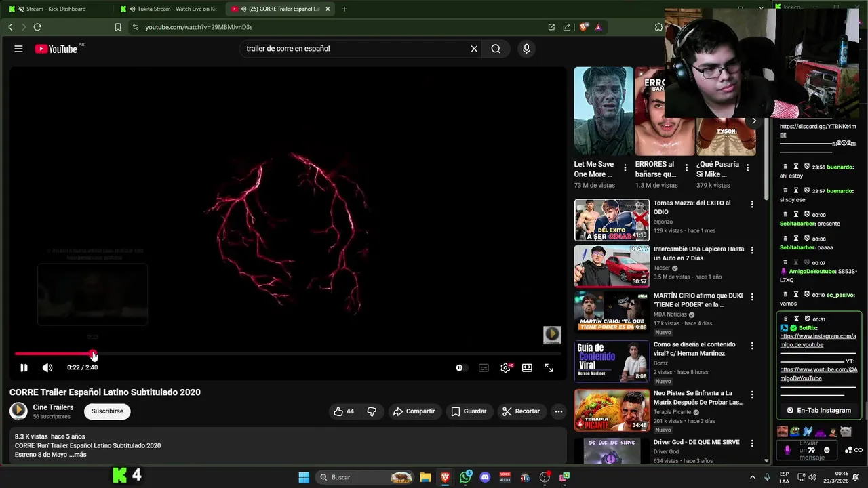Click the Recortar clip button

pos(521,411)
